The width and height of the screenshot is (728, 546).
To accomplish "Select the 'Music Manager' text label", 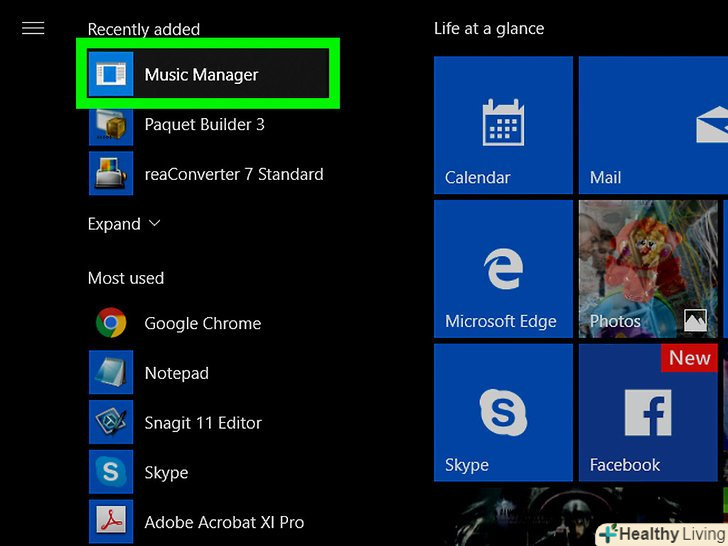I will tap(201, 75).
